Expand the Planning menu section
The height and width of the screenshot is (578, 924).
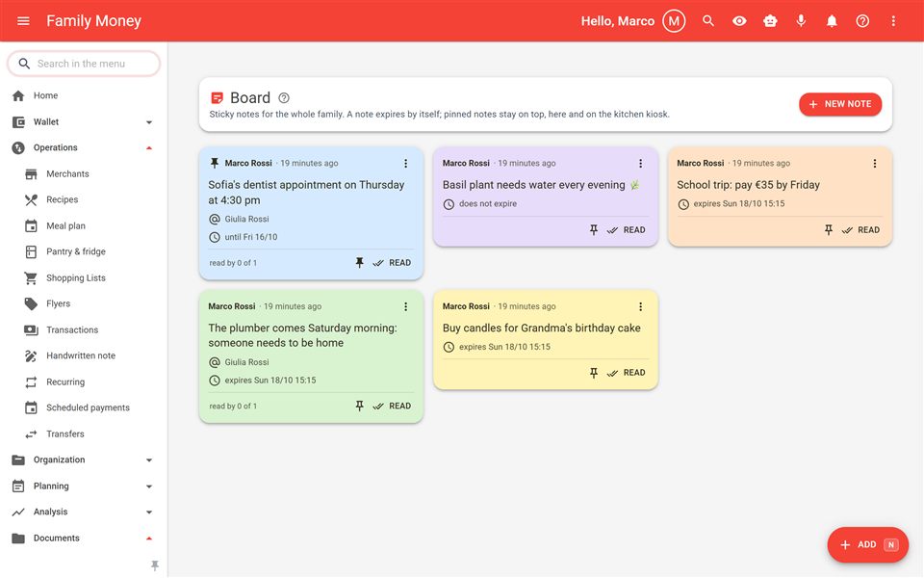(84, 486)
